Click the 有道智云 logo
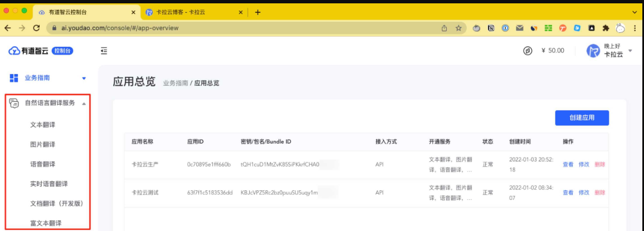644x231 pixels. tap(28, 51)
